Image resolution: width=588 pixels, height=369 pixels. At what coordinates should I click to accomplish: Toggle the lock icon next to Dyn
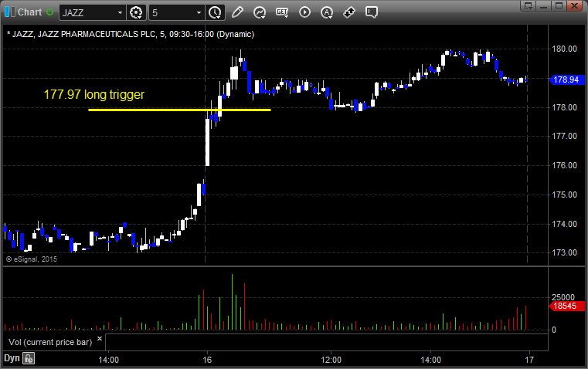29,358
